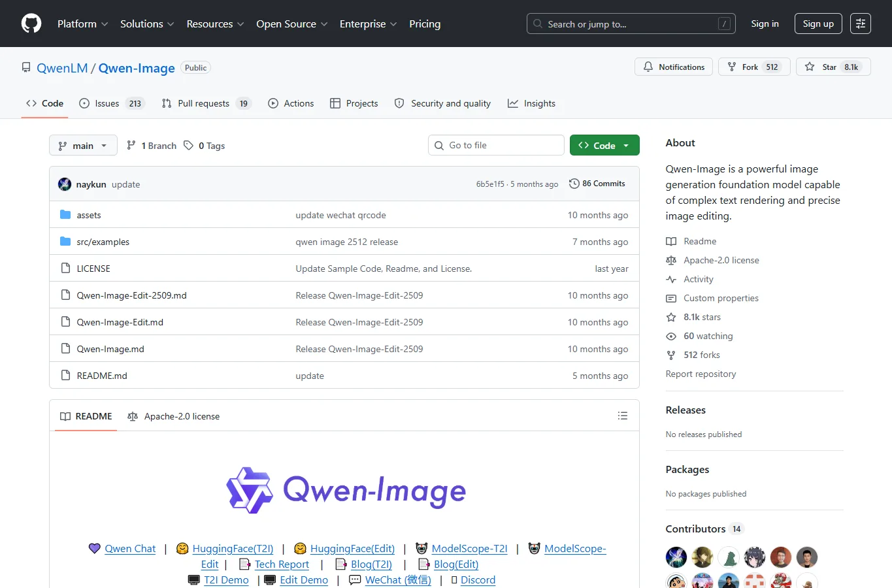The width and height of the screenshot is (892, 588).
Task: Click 'qwen image 2512 release' commit message
Action: tap(346, 242)
